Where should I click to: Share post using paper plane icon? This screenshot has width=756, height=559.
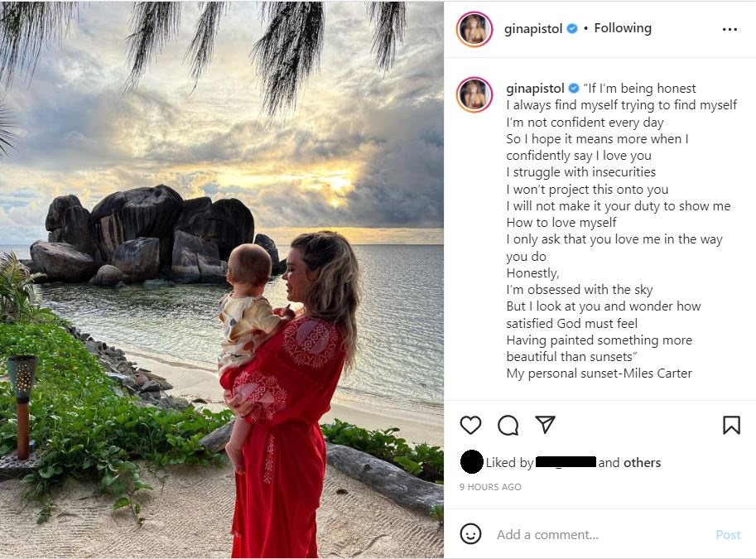click(546, 425)
